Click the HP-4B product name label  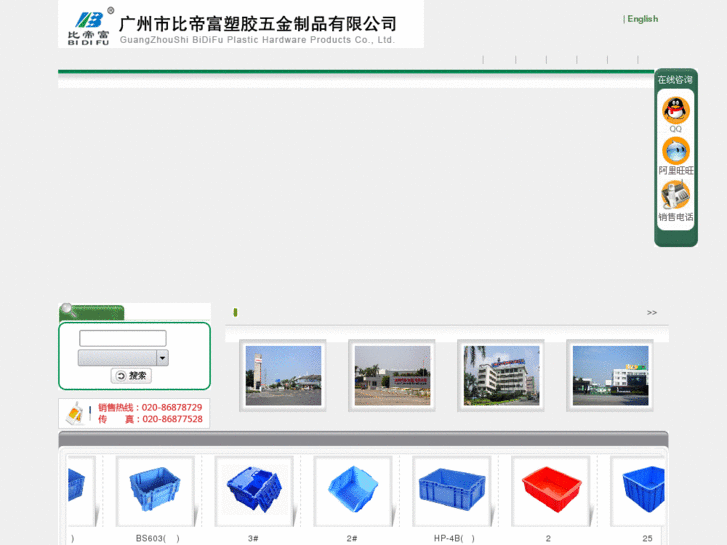pyautogui.click(x=454, y=539)
